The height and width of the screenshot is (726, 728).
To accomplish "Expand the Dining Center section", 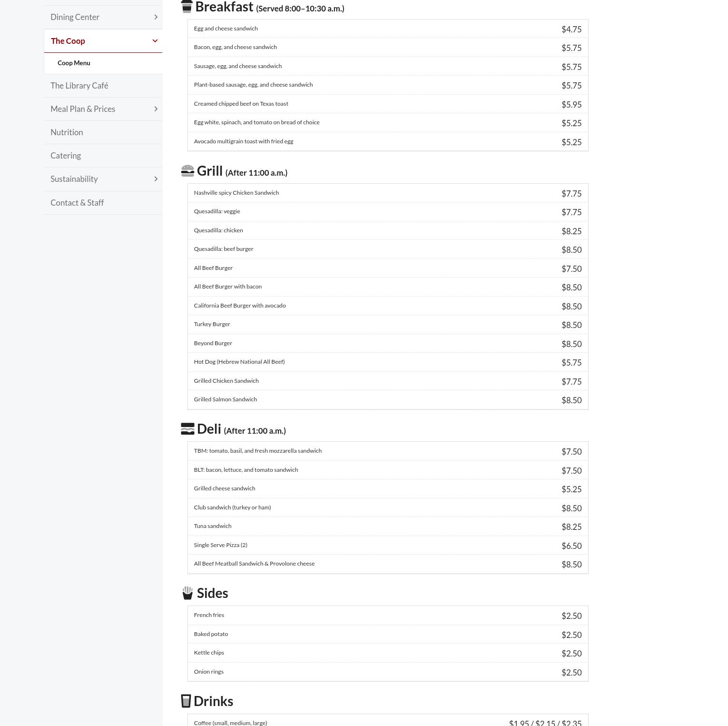I will (156, 17).
